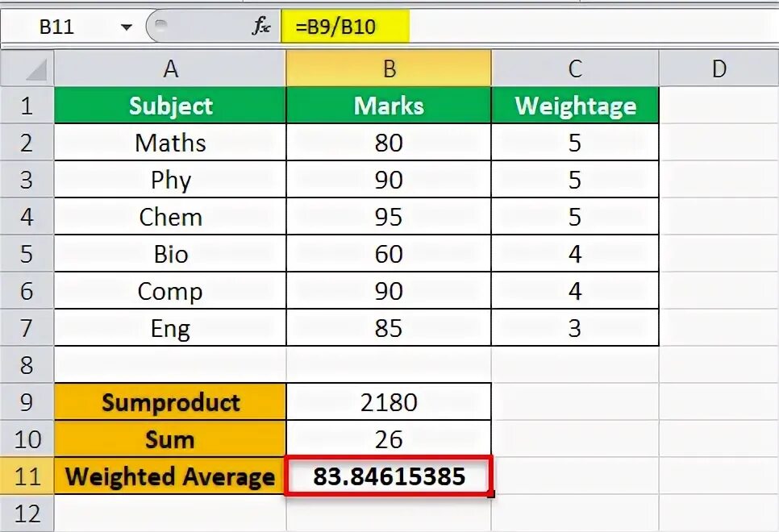Select row 2 header
The image size is (779, 532).
[27, 143]
